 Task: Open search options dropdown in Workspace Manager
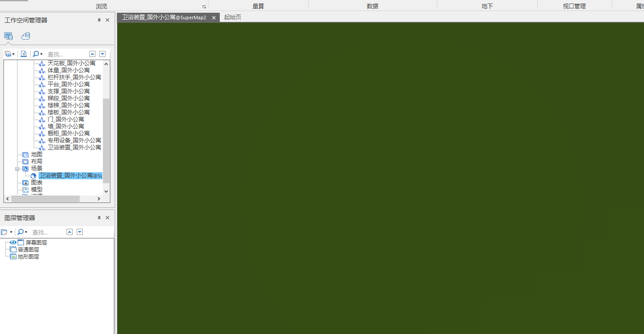point(42,54)
